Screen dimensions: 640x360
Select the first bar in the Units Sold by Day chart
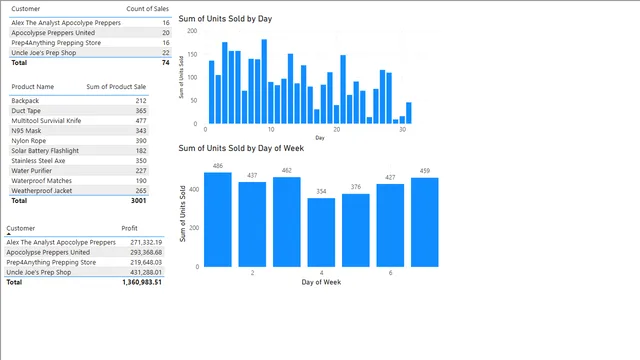211,92
